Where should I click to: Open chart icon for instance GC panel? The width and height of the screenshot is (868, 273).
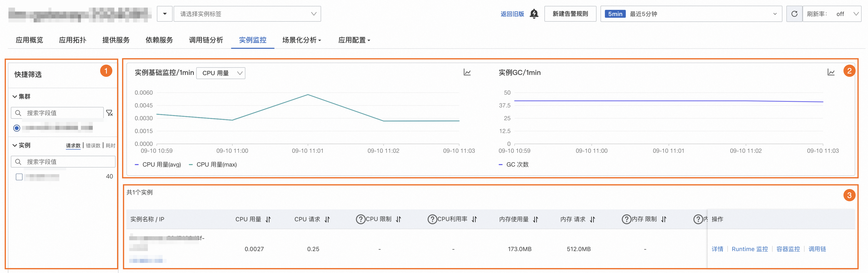pyautogui.click(x=831, y=72)
